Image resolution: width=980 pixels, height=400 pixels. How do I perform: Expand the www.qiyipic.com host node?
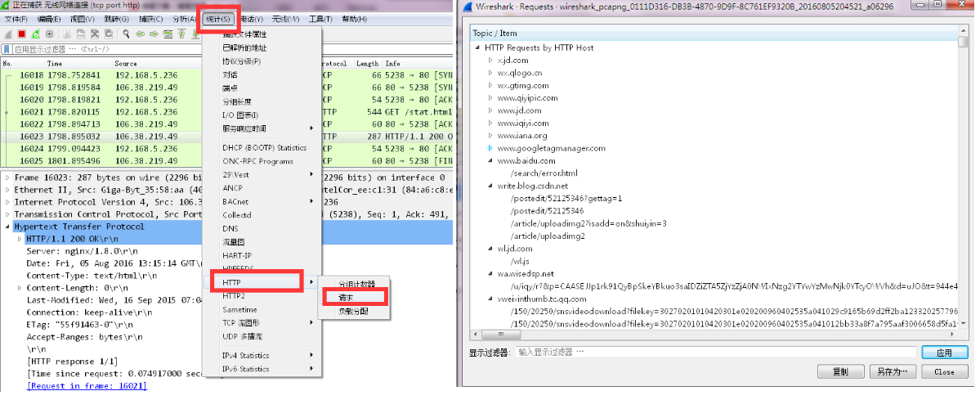click(x=490, y=97)
